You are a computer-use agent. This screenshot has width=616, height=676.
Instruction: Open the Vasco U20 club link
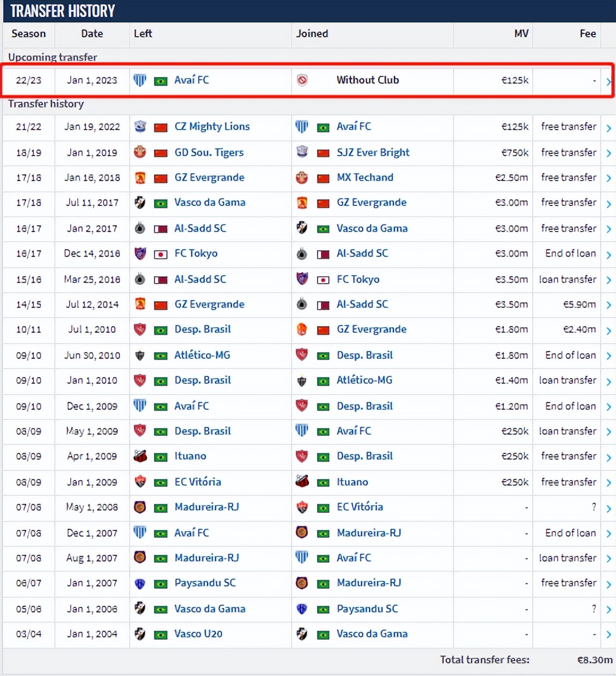pos(198,634)
